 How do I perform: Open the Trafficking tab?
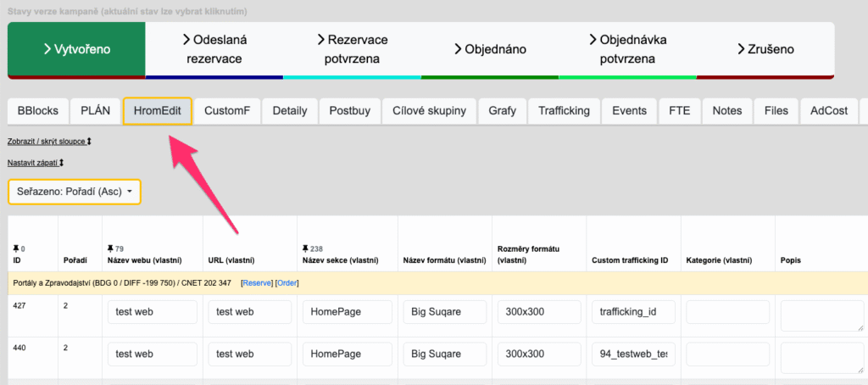[564, 111]
